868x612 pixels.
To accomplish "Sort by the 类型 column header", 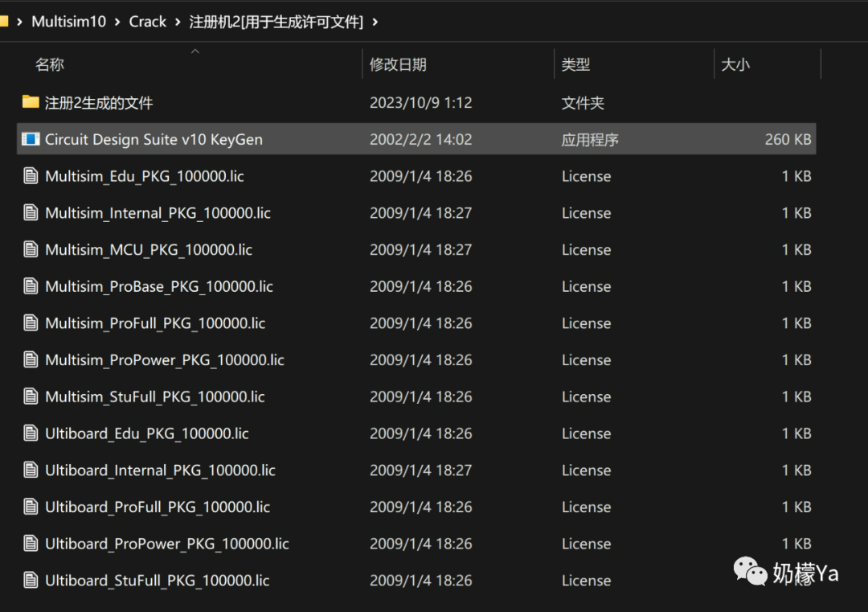I will (575, 64).
